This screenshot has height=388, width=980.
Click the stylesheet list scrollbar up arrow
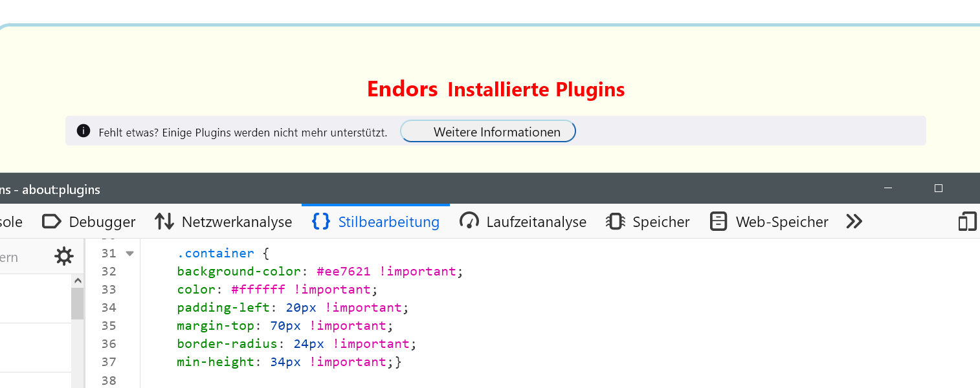(x=78, y=281)
